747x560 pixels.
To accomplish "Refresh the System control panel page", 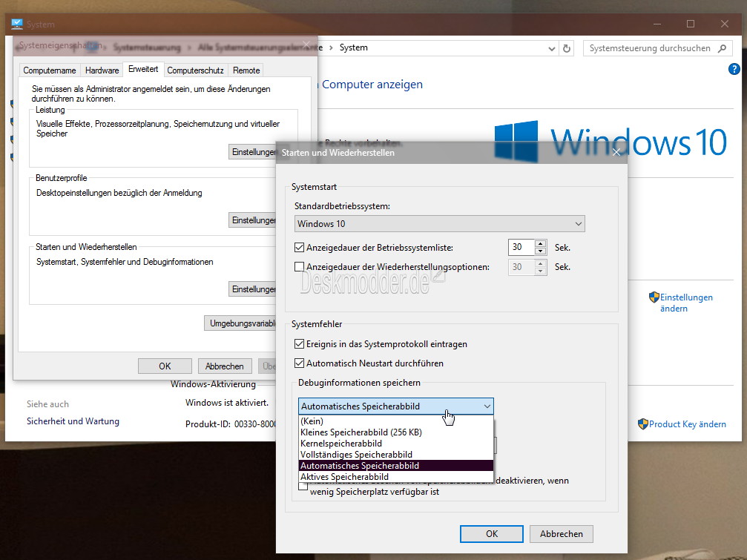I will pyautogui.click(x=567, y=48).
